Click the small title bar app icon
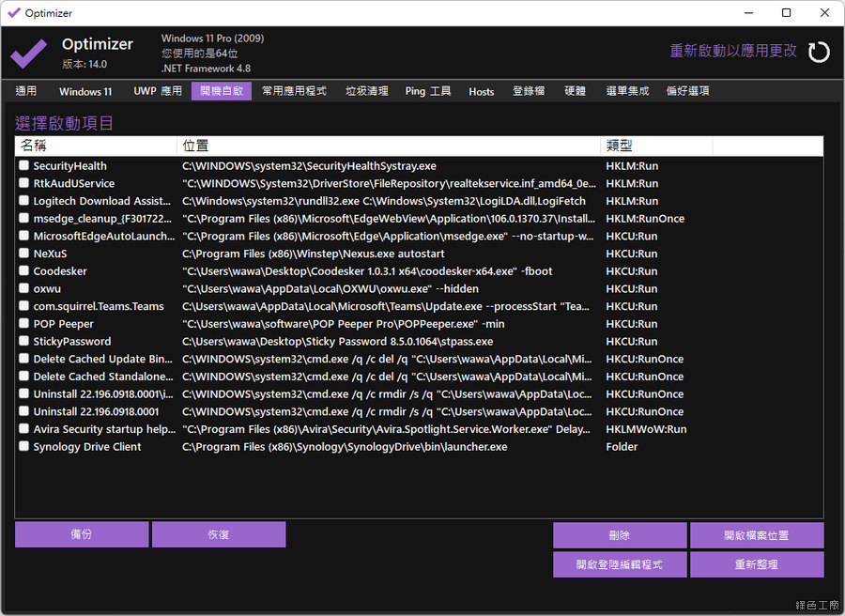The image size is (845, 616). (x=13, y=13)
